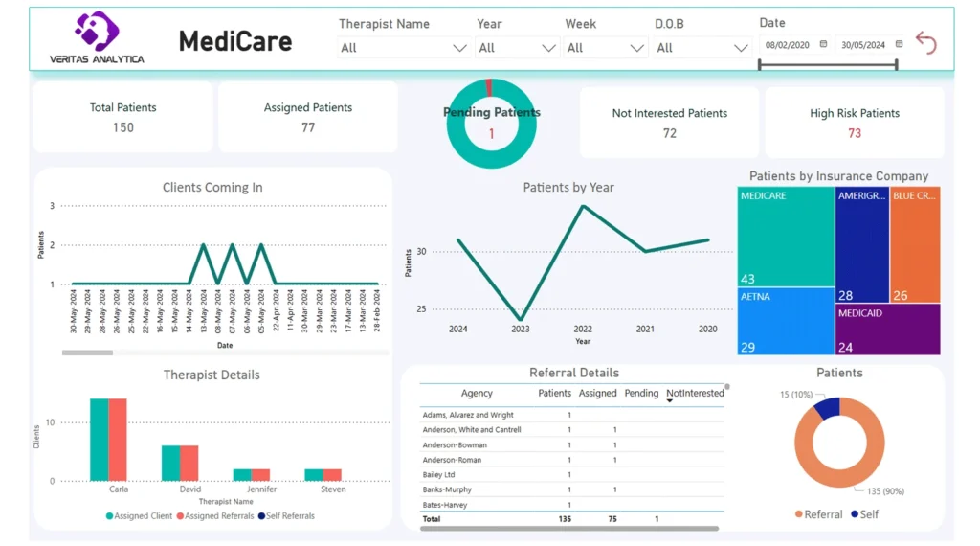Click the Veritas Analytica logo
The image size is (980, 546).
tap(97, 38)
